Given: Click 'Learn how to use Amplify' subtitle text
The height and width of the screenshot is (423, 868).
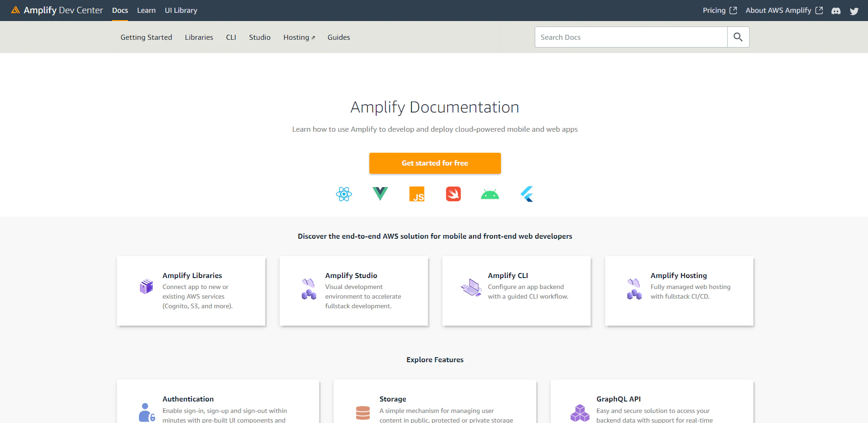Looking at the screenshot, I should click(x=435, y=129).
